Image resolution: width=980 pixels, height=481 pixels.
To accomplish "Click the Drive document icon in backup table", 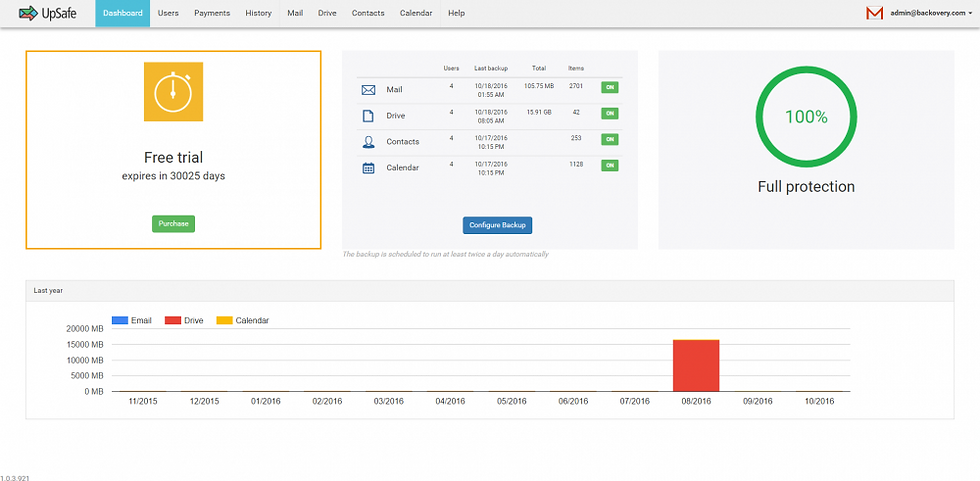I will coord(368,116).
